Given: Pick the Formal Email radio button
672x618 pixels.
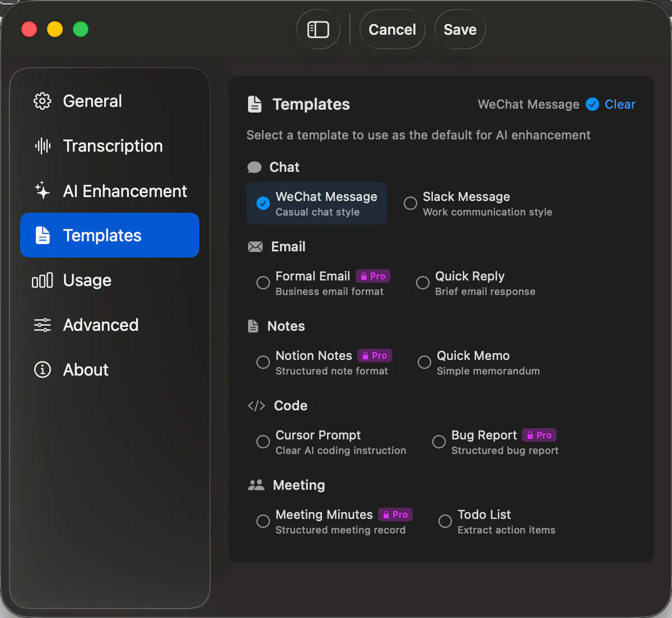Looking at the screenshot, I should (263, 283).
